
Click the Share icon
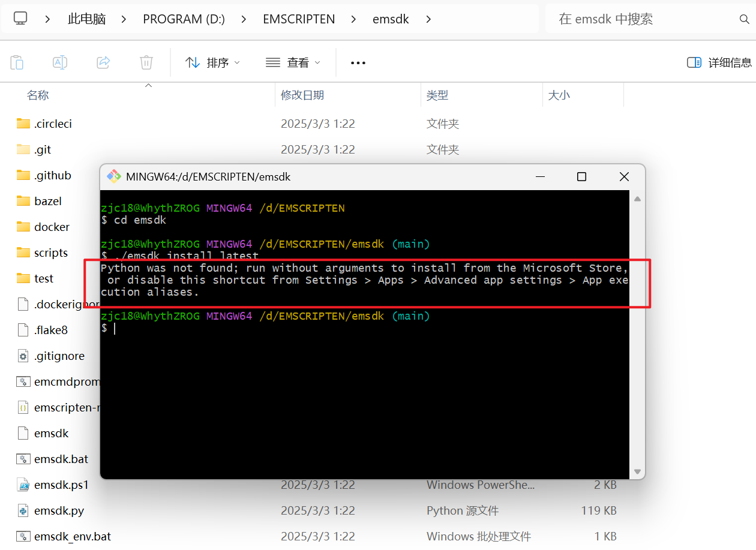coord(103,62)
